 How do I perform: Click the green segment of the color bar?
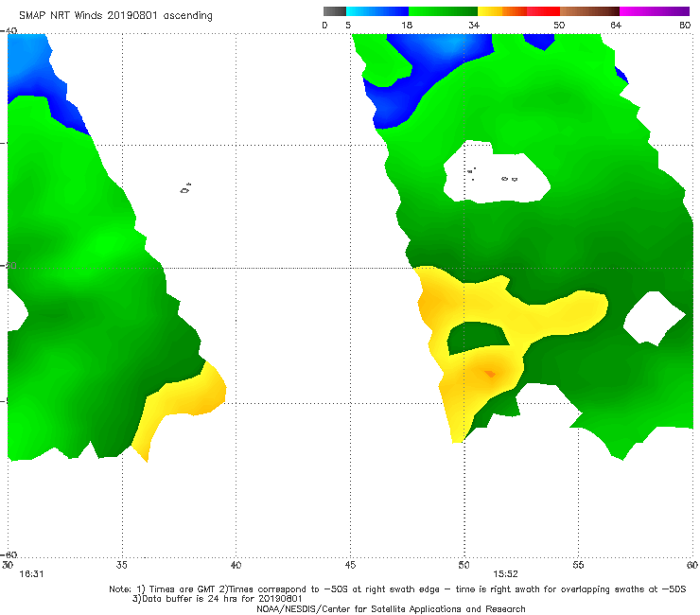[443, 11]
